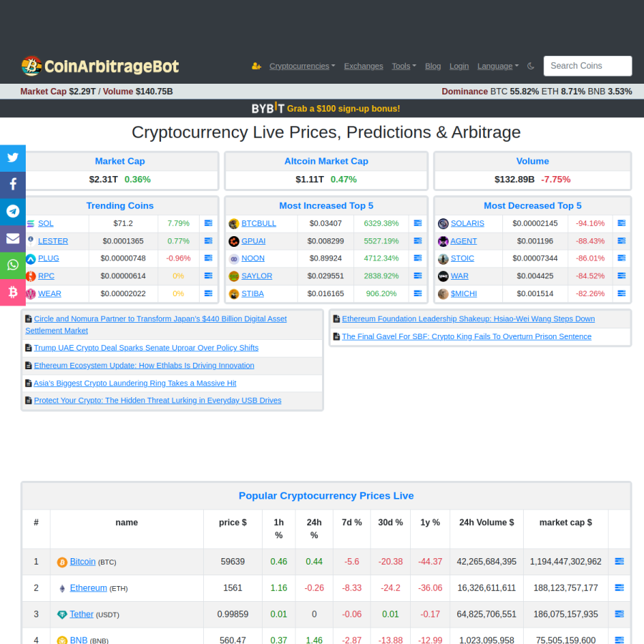The image size is (644, 644).
Task: Open the NOON coin link
Action: pyautogui.click(x=253, y=258)
